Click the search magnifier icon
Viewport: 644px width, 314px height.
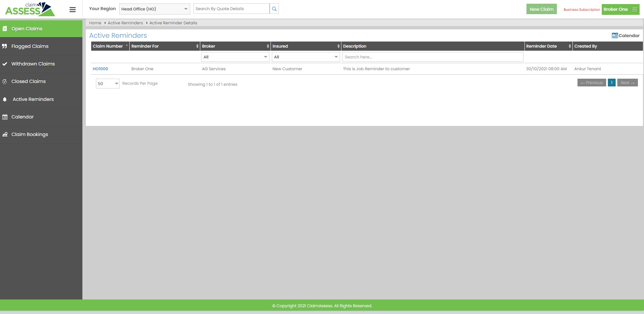pyautogui.click(x=274, y=9)
